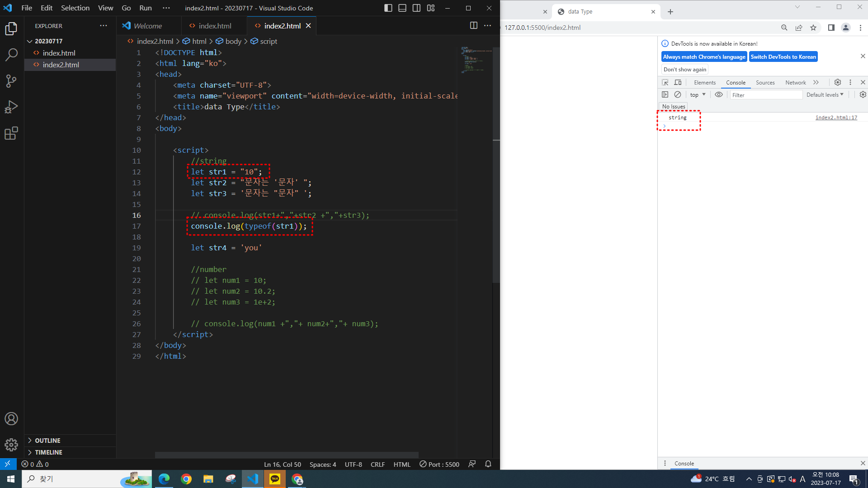Expand the OUTLINE section

pyautogui.click(x=47, y=441)
